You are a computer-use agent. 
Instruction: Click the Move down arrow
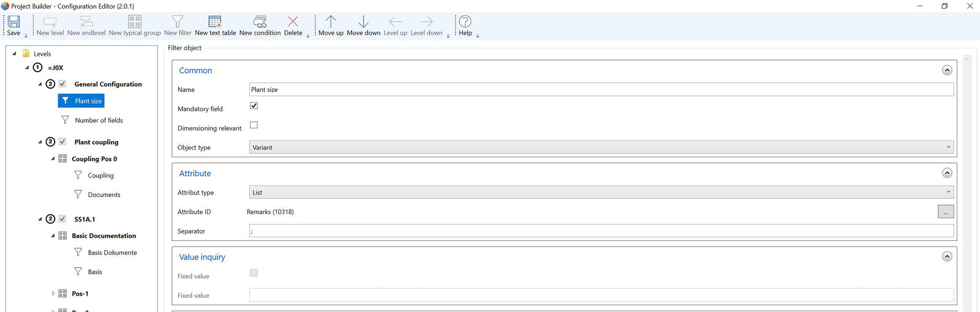(363, 22)
